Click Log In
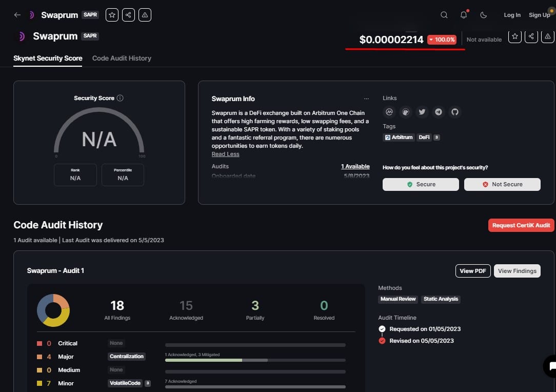Viewport: 556px width, 392px height. click(512, 15)
